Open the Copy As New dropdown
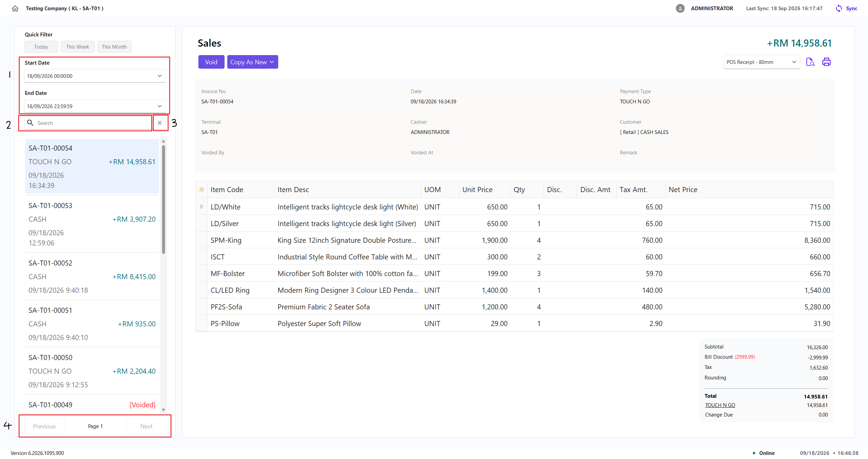 click(252, 62)
